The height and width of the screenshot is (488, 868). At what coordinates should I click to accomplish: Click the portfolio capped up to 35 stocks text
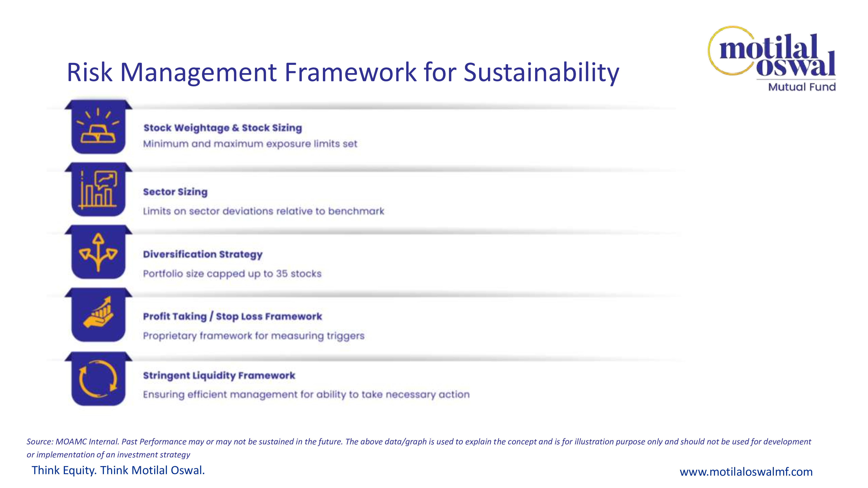click(x=232, y=273)
